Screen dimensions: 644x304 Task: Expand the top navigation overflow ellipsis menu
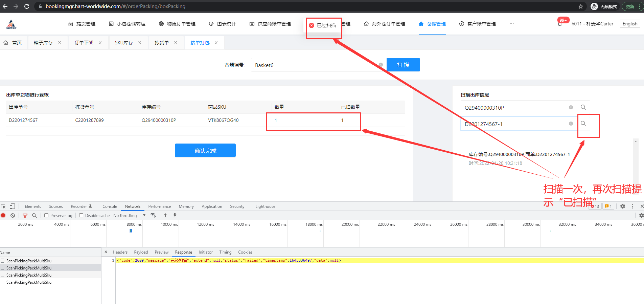click(x=511, y=24)
